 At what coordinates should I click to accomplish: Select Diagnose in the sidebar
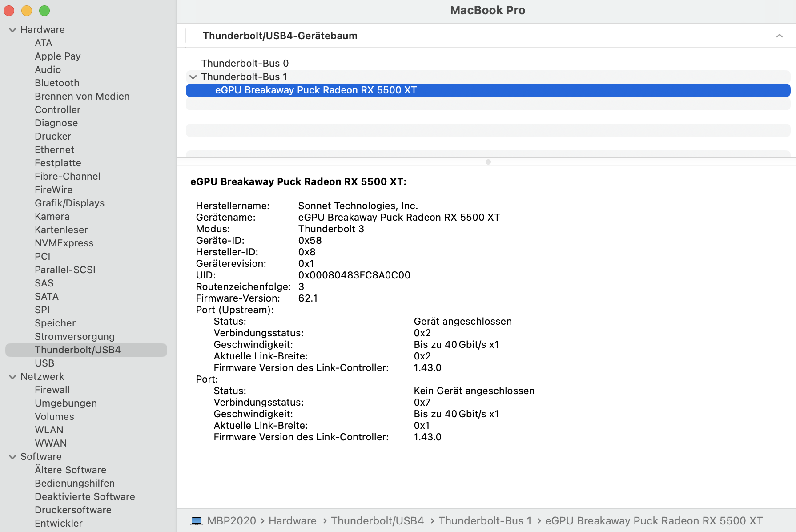(x=56, y=123)
